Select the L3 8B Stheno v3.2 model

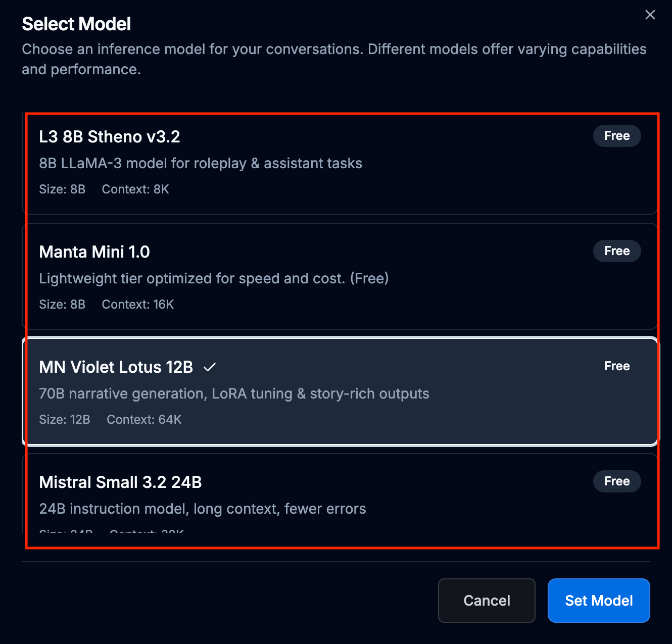pos(109,137)
